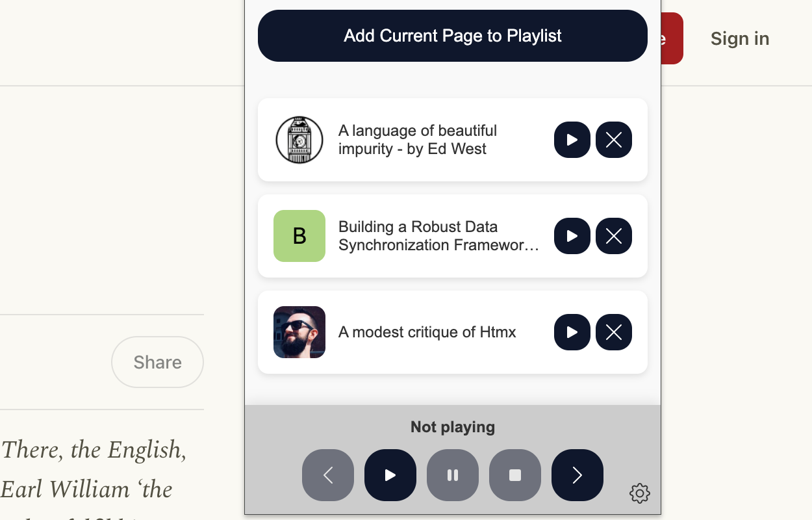Screen dimensions: 812x520
Task: Remove Ed West article from the playlist
Action: click(614, 139)
